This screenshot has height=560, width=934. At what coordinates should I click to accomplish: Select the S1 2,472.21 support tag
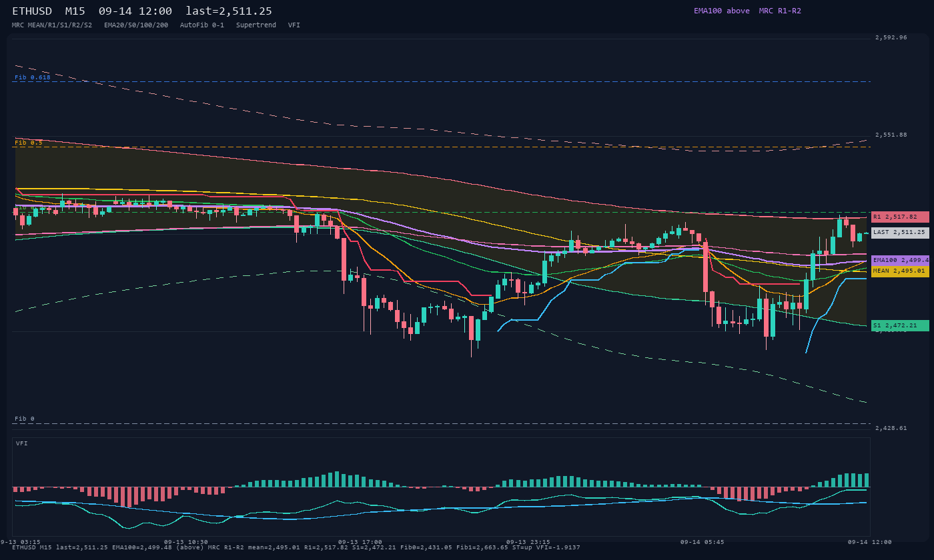900,325
